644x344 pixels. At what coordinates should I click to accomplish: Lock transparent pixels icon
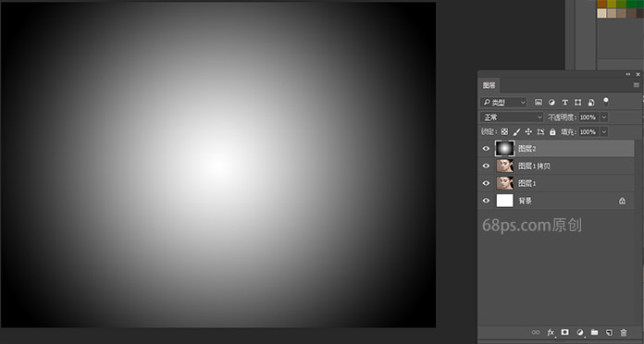pos(504,131)
